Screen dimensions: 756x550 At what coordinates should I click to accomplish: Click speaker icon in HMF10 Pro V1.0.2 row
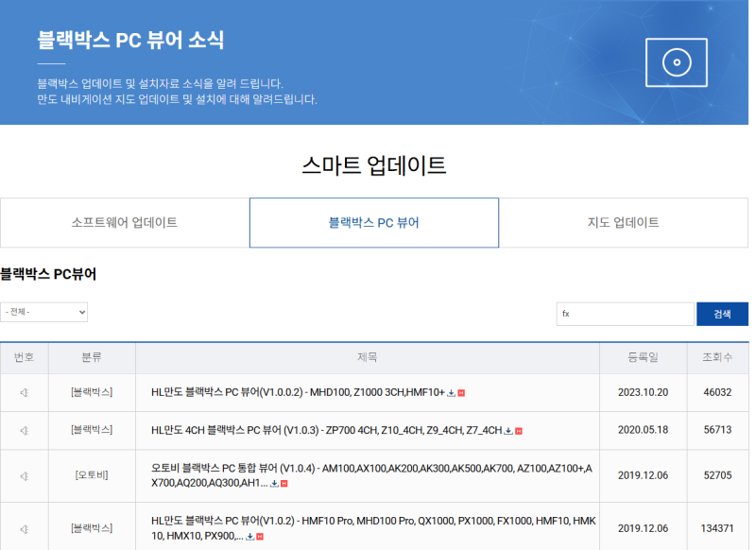tap(25, 529)
